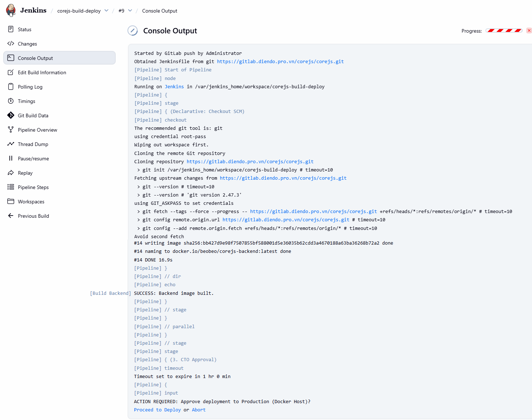Abort build with red X button
This screenshot has width=532, height=420.
pos(529,31)
